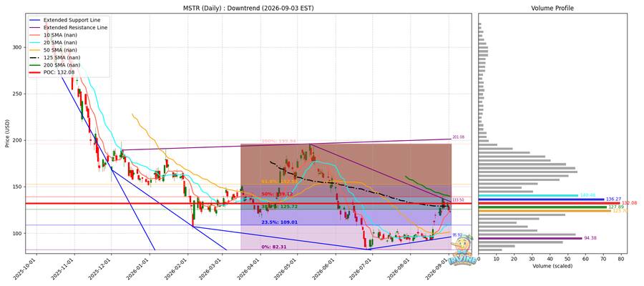Click the 2026-07-01 date tick label
The width and height of the screenshot is (644, 286).
click(362, 269)
